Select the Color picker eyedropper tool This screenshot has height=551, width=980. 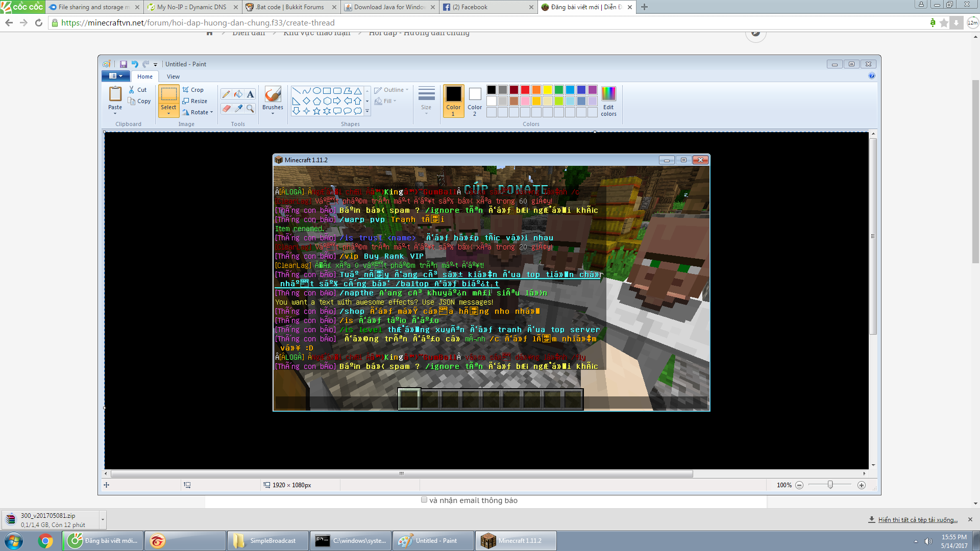click(x=238, y=108)
